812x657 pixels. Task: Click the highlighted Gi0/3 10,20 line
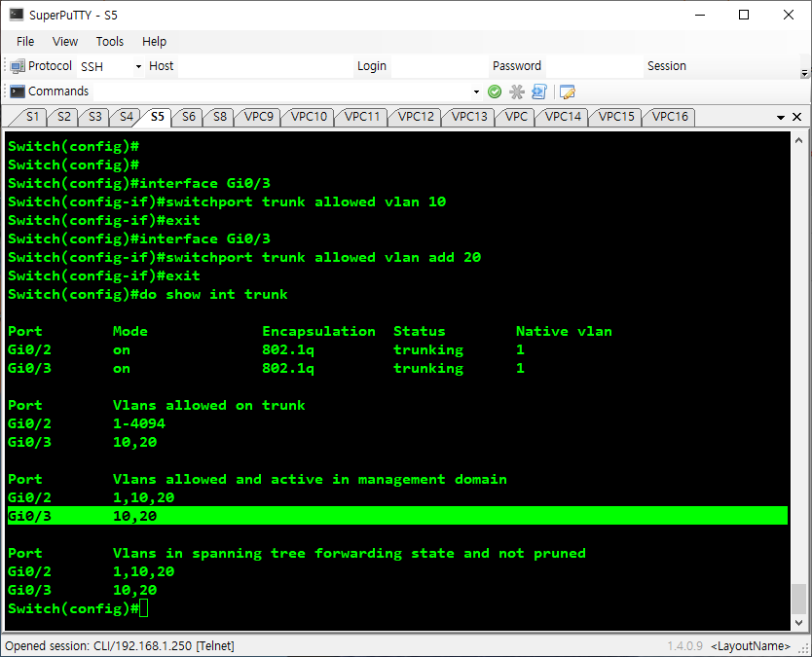[397, 516]
